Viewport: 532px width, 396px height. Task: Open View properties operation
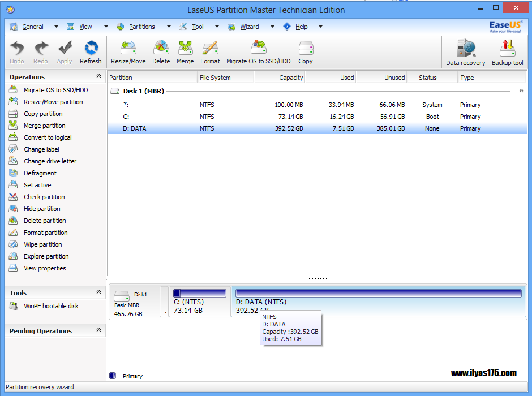coord(45,268)
